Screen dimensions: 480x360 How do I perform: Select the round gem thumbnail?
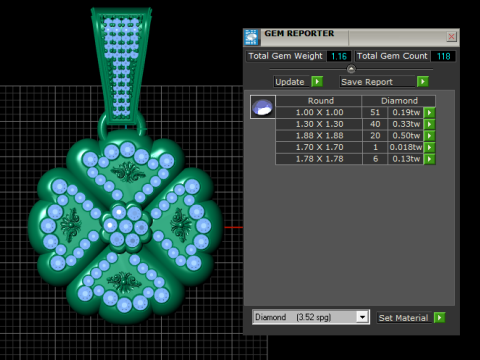click(x=263, y=107)
